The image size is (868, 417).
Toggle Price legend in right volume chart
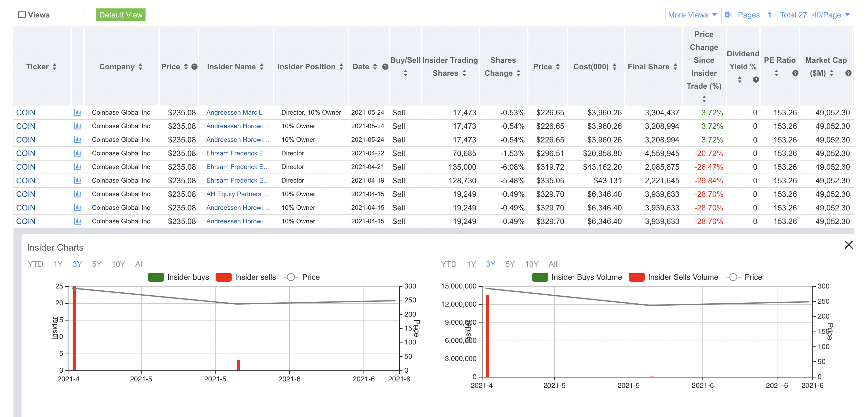pyautogui.click(x=744, y=277)
